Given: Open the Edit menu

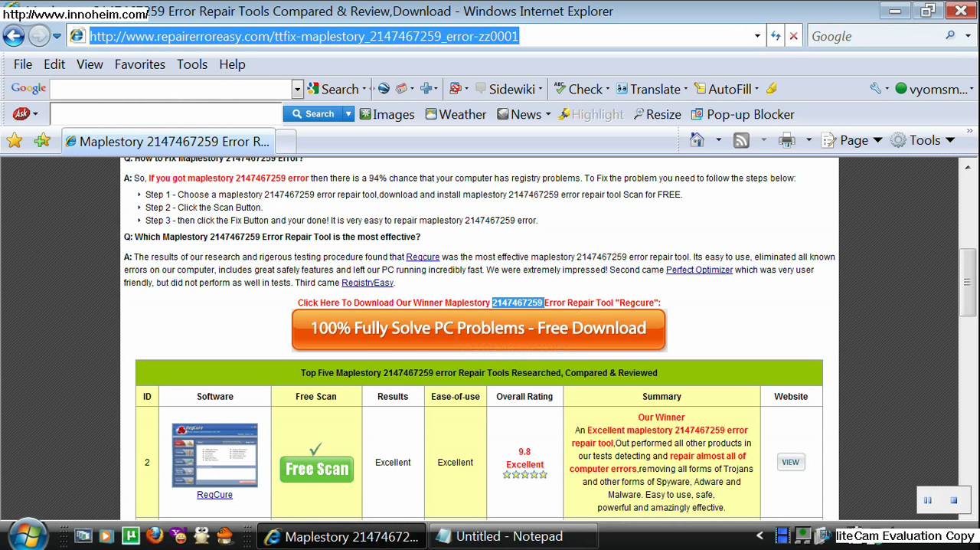Looking at the screenshot, I should pyautogui.click(x=54, y=64).
